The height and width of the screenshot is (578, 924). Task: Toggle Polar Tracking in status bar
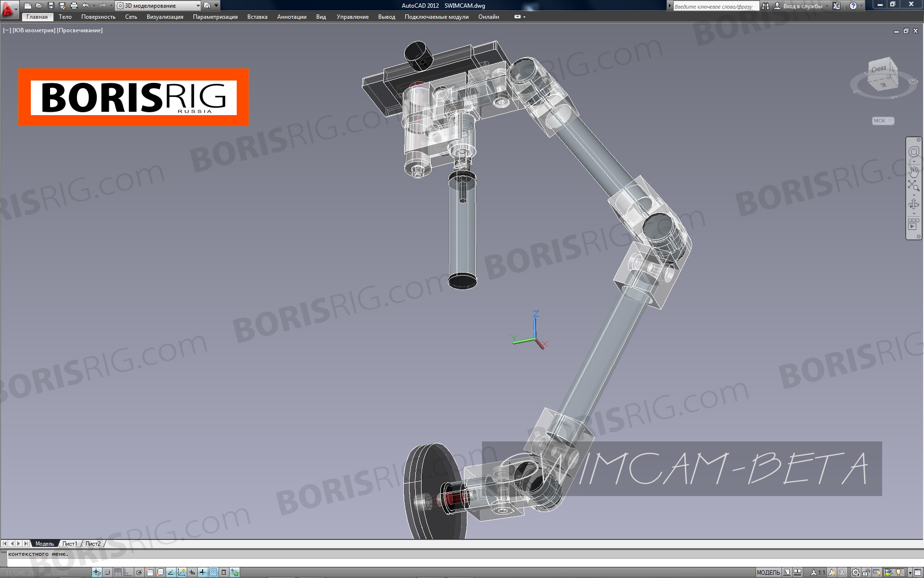pyautogui.click(x=139, y=573)
